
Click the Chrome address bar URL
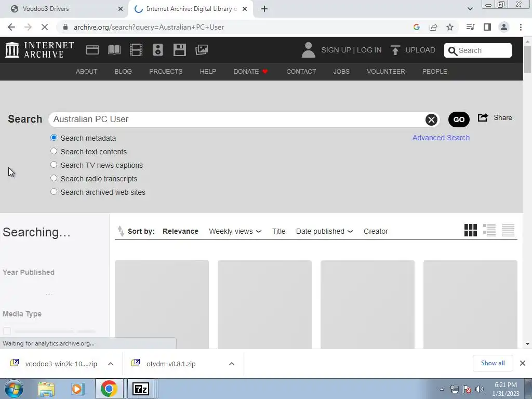tap(149, 27)
